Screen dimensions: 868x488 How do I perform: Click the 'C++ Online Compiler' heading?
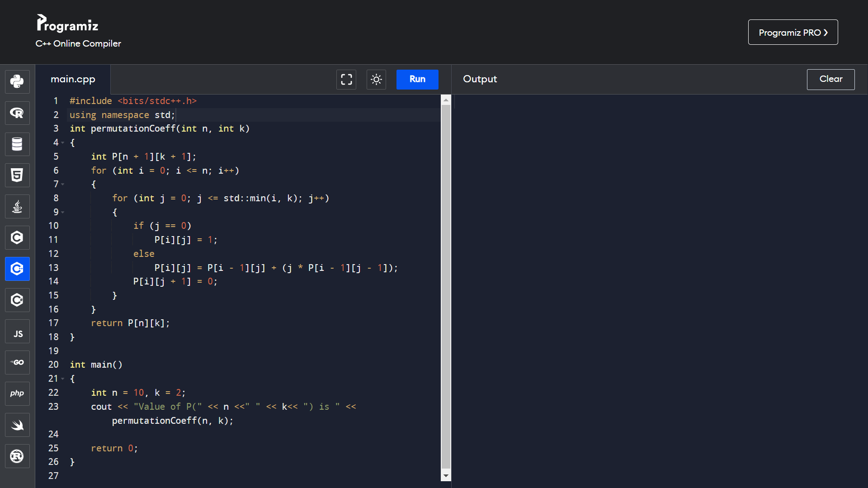pos(78,43)
